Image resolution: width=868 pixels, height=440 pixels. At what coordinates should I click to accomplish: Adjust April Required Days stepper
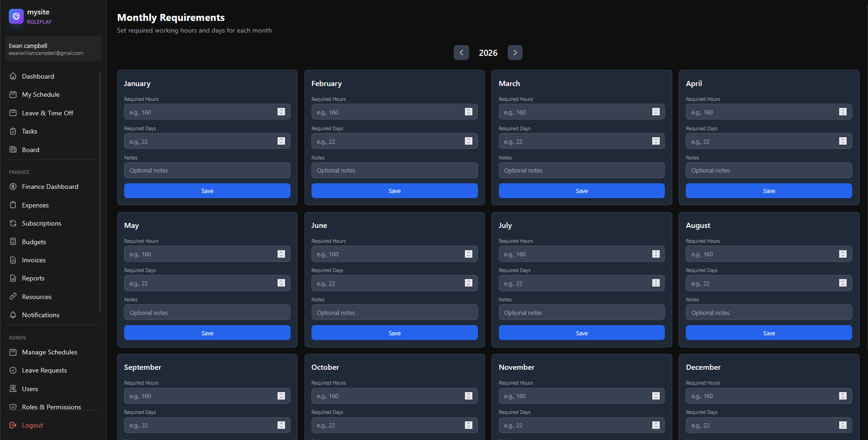point(842,141)
